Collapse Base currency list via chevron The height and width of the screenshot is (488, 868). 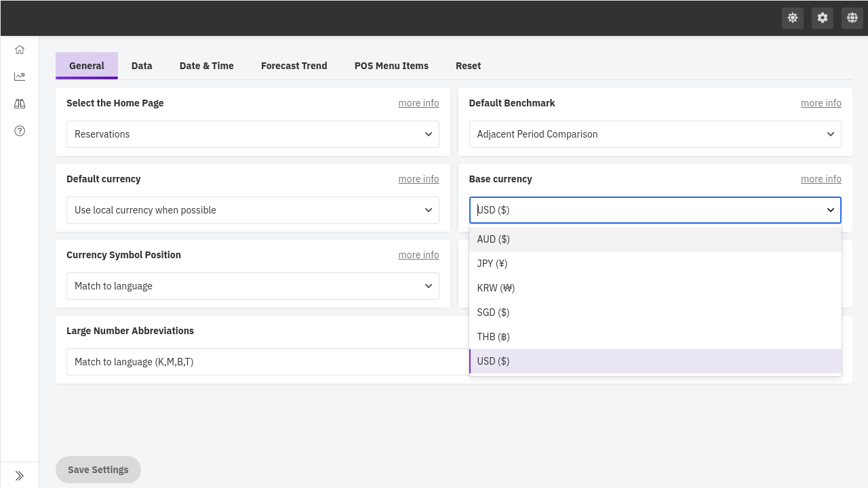tap(831, 210)
